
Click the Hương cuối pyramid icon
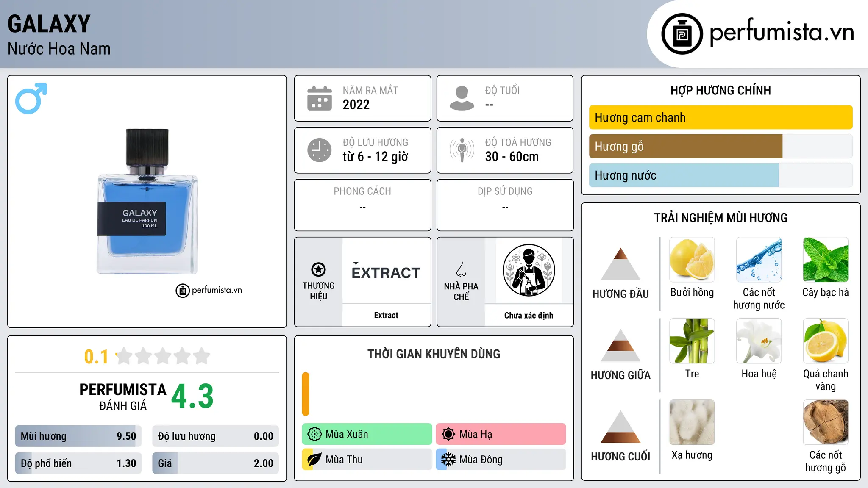(x=620, y=427)
